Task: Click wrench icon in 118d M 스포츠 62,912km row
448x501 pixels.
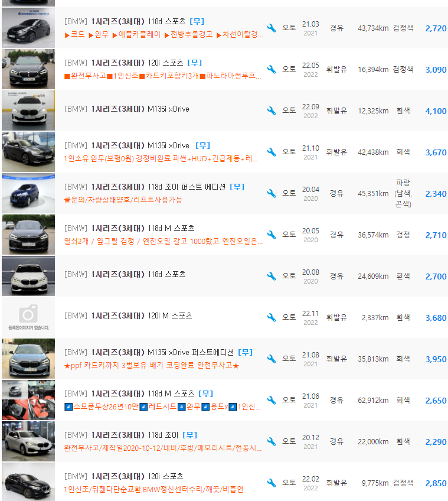Action: [272, 400]
